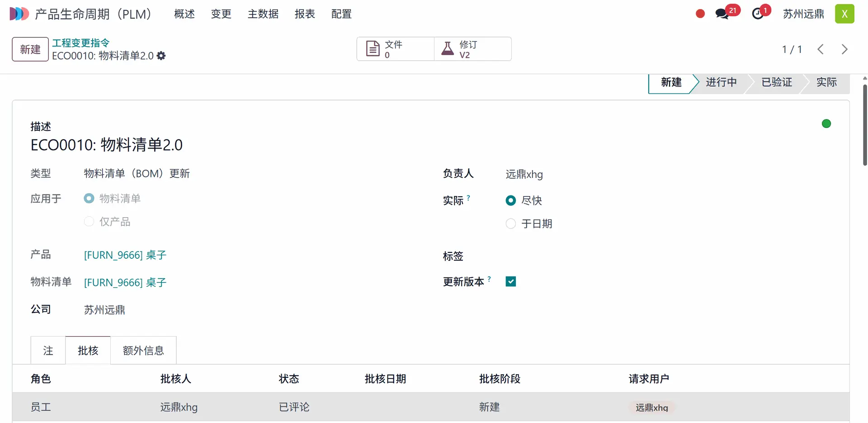This screenshot has height=423, width=868.
Task: Open the 配置 menu
Action: tap(341, 14)
